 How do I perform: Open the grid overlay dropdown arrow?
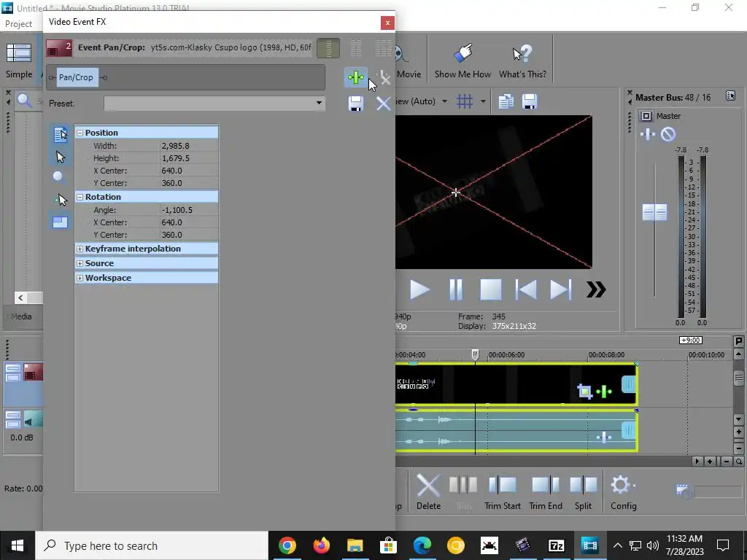[x=483, y=101]
